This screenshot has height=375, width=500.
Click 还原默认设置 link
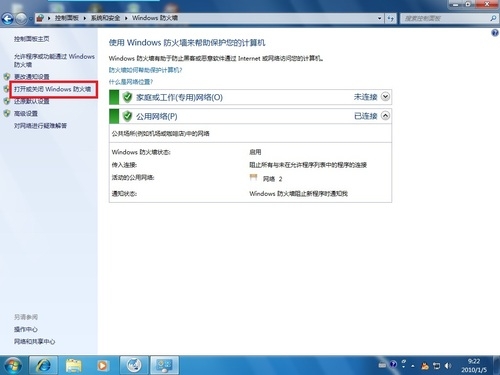point(32,101)
